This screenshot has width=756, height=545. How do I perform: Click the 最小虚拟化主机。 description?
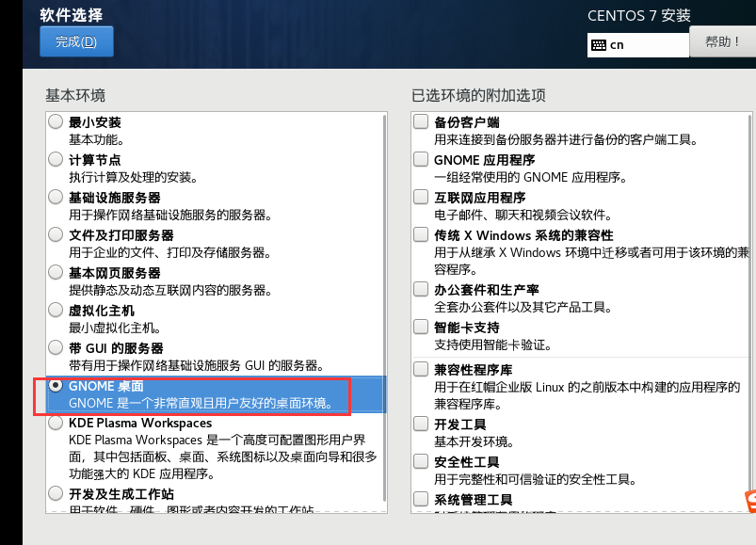click(x=115, y=328)
